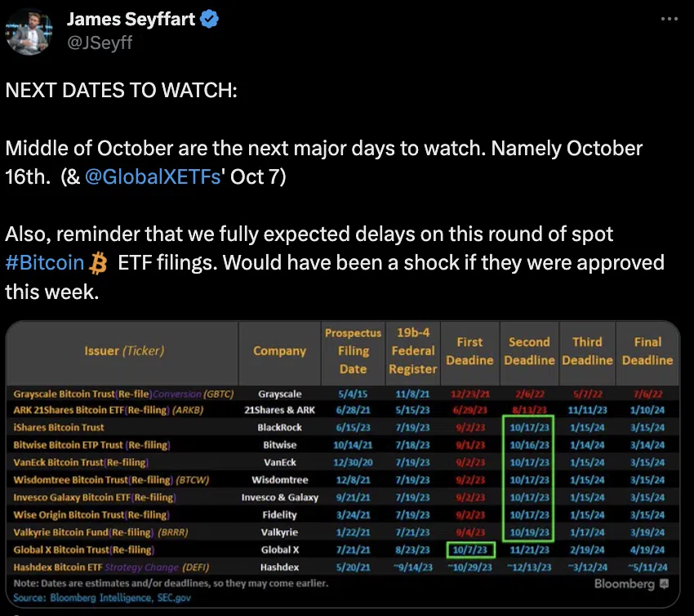Click the green-boxed 10/7/23 Global X date
The width and height of the screenshot is (694, 616).
click(470, 550)
